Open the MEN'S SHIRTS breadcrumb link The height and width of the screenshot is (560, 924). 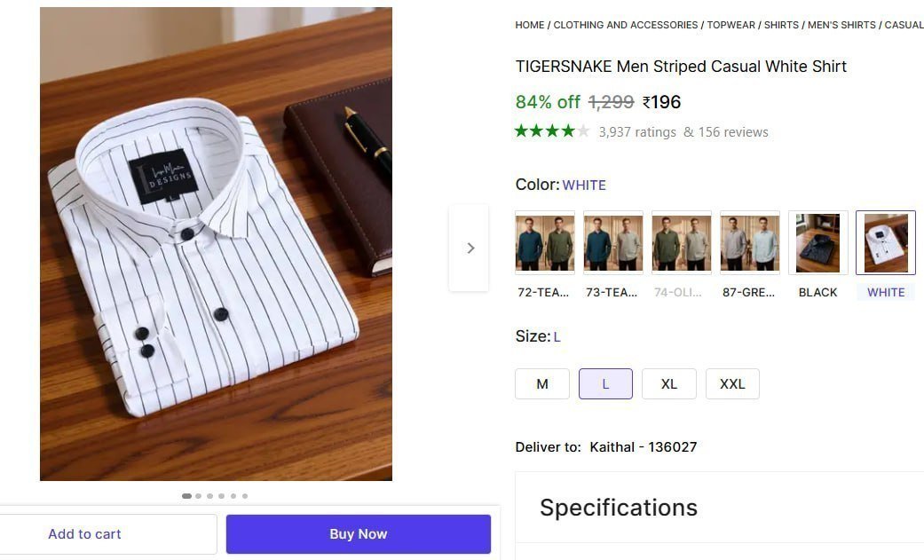(841, 25)
